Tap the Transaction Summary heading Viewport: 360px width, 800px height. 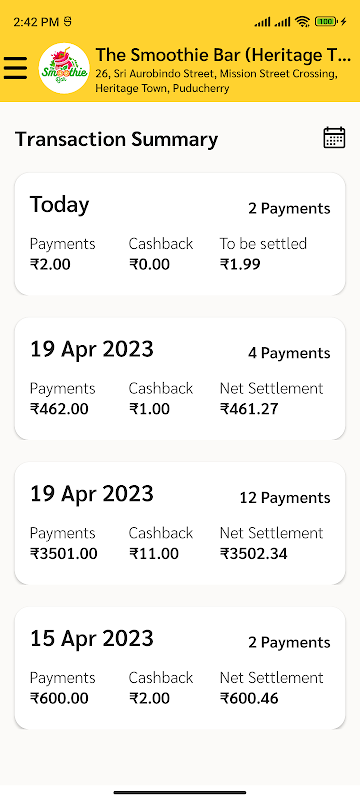116,139
